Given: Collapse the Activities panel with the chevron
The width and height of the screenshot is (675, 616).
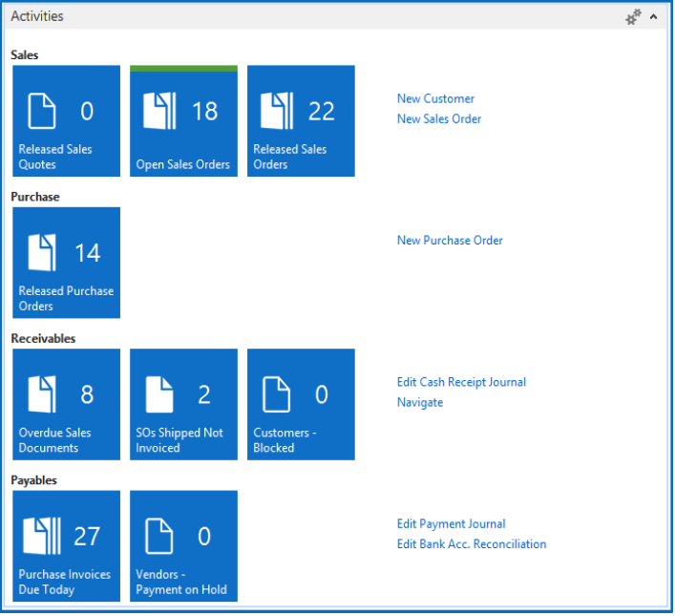Looking at the screenshot, I should coord(654,16).
